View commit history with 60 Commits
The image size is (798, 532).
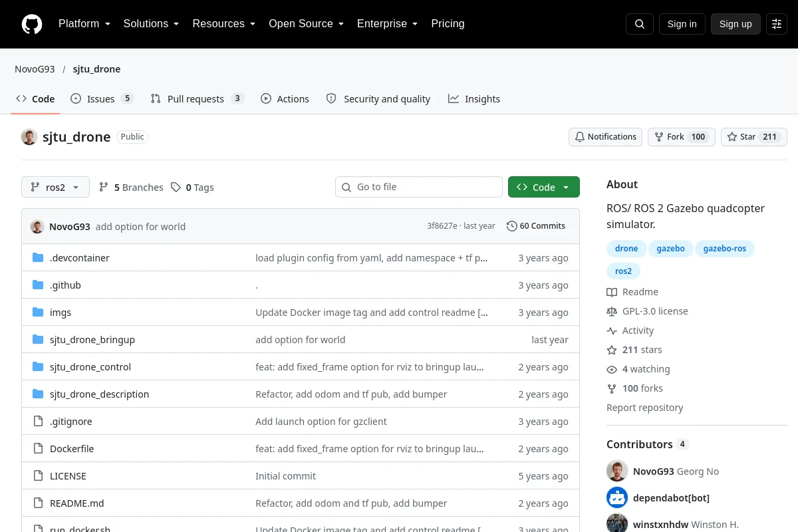pyautogui.click(x=536, y=226)
